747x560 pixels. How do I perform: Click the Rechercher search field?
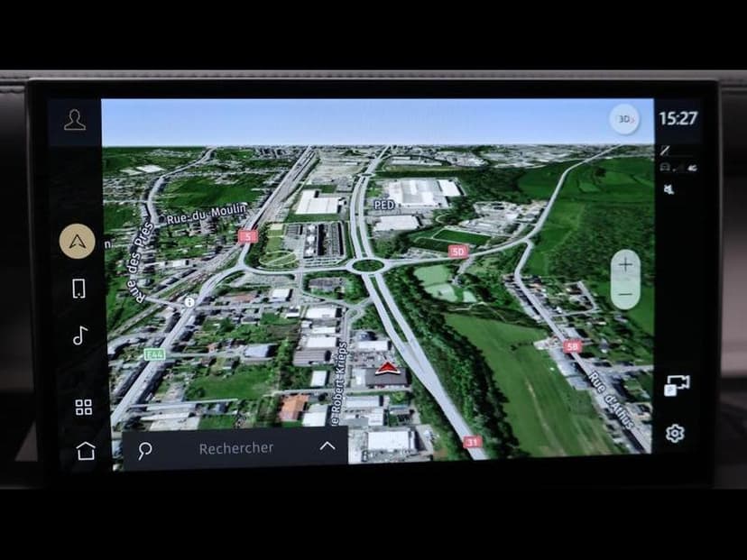235,448
